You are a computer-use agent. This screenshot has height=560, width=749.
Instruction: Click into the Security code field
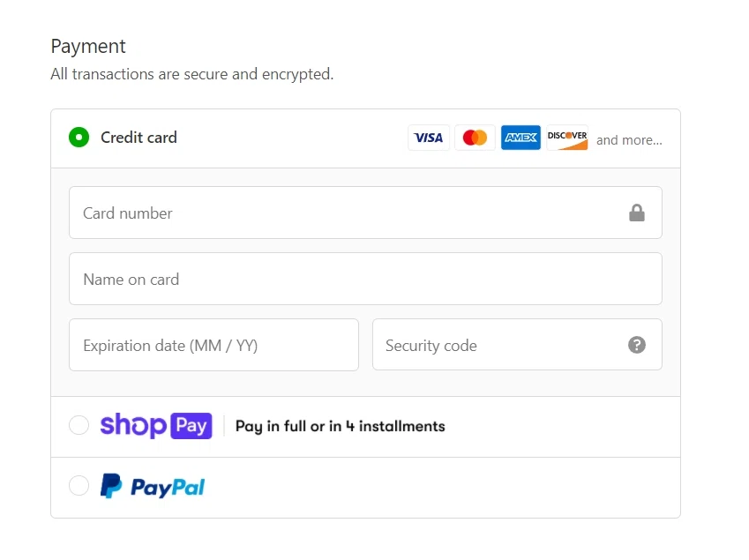tap(498, 345)
